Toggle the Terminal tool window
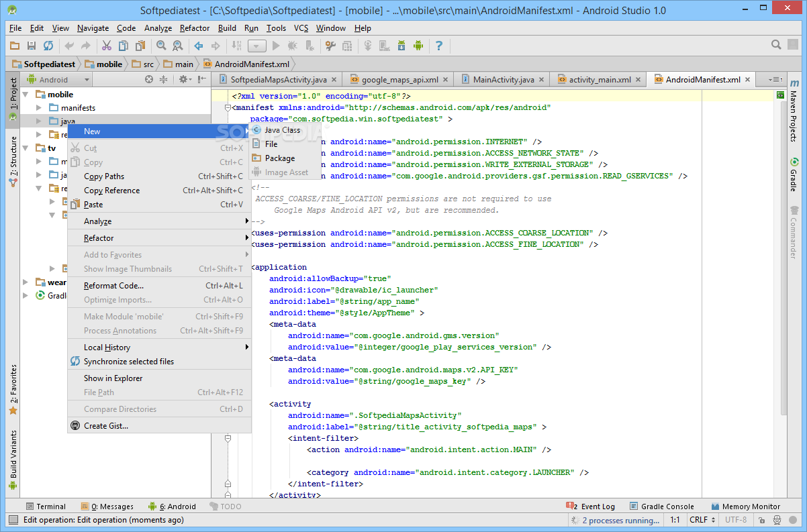Screen dimensions: 807x532 click(46, 507)
